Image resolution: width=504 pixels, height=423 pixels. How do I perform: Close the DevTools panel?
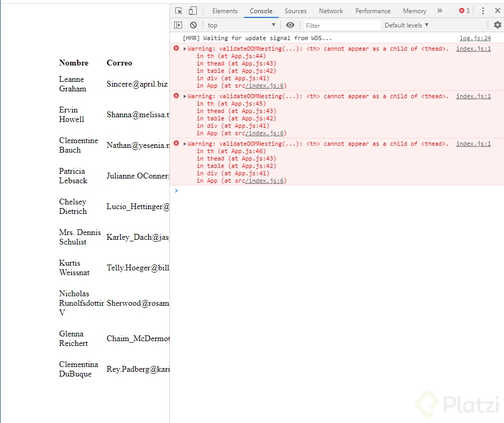tap(497, 11)
